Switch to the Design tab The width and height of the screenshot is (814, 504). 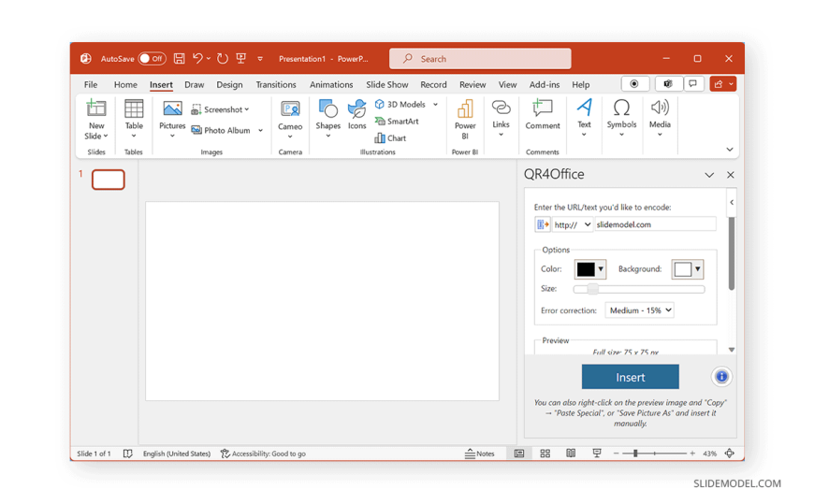coord(229,84)
